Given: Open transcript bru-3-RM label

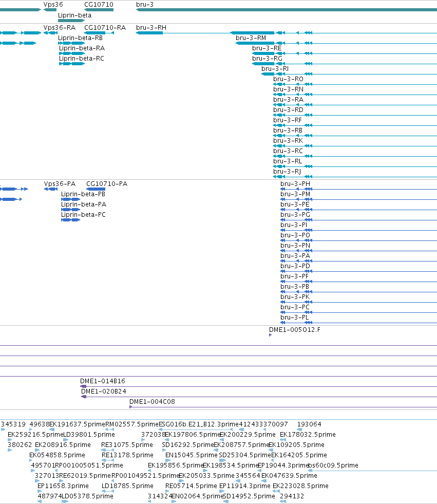Looking at the screenshot, I should (x=251, y=38).
